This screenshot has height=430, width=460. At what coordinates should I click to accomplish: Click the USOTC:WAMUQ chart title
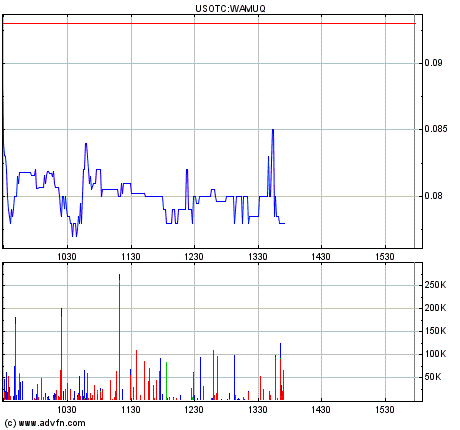coord(230,8)
